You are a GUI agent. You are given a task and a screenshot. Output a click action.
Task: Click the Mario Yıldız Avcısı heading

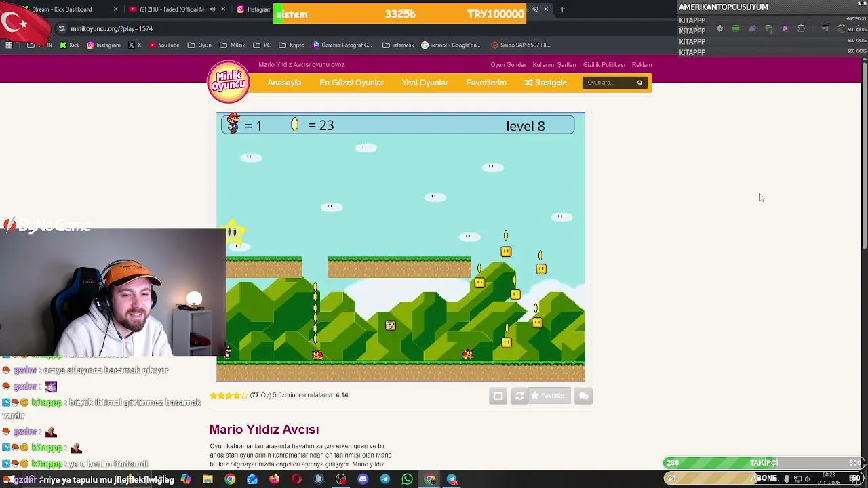point(264,430)
